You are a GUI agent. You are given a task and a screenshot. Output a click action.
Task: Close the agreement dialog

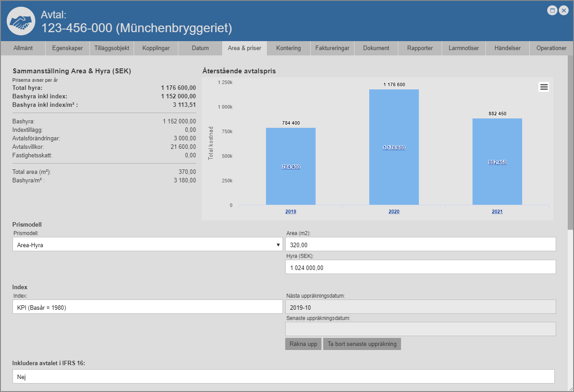(x=563, y=10)
